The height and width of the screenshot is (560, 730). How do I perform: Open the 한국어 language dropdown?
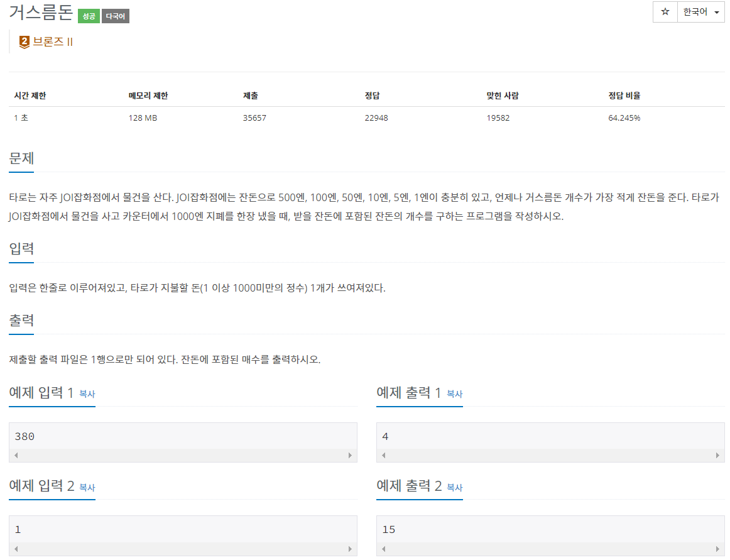[x=700, y=12]
